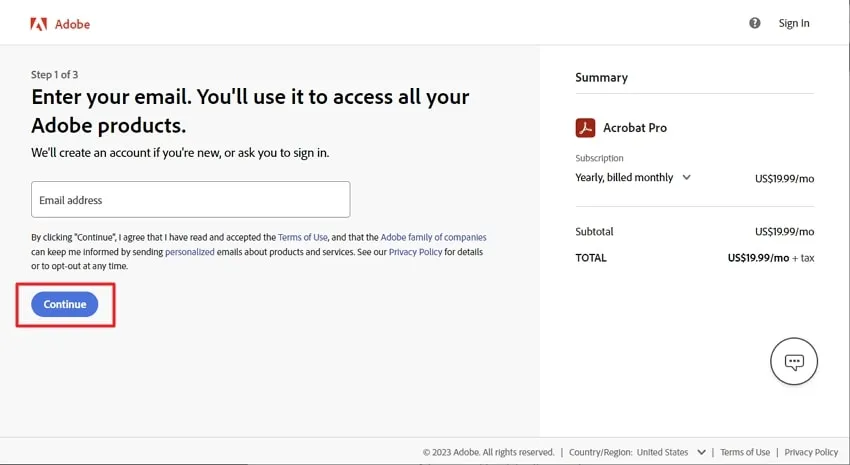Click the Acrobat Pro product name

pyautogui.click(x=635, y=128)
